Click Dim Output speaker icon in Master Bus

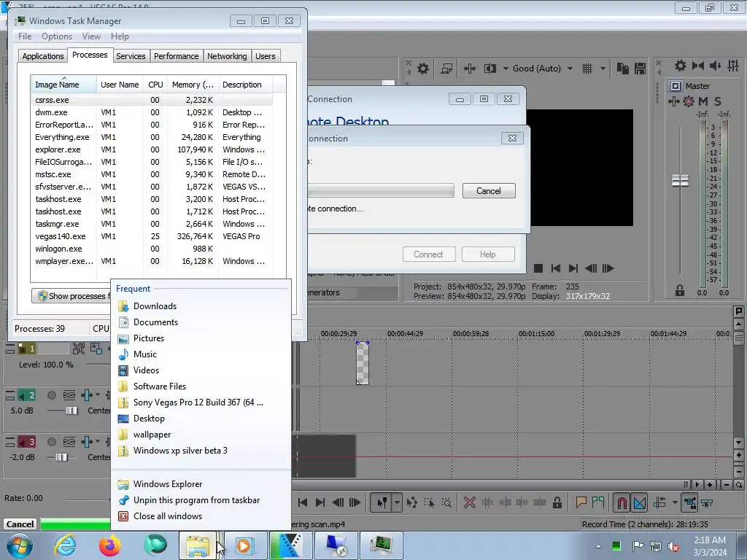point(715,66)
